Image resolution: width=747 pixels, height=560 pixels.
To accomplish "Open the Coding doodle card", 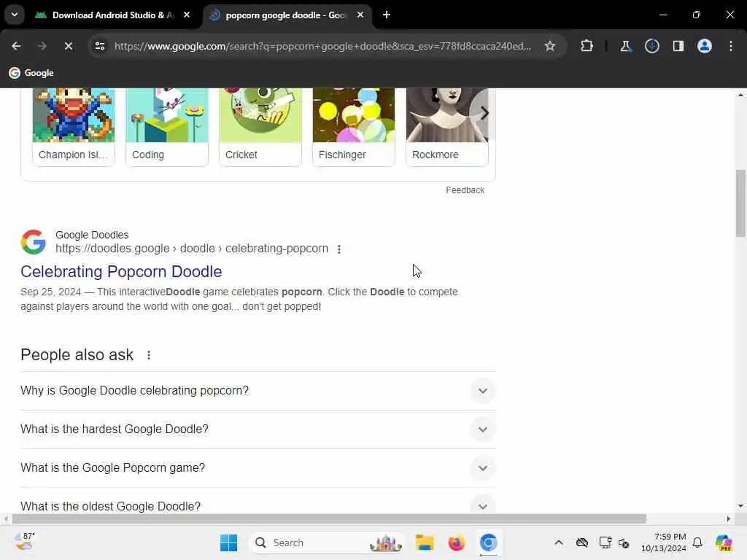I will point(167,127).
